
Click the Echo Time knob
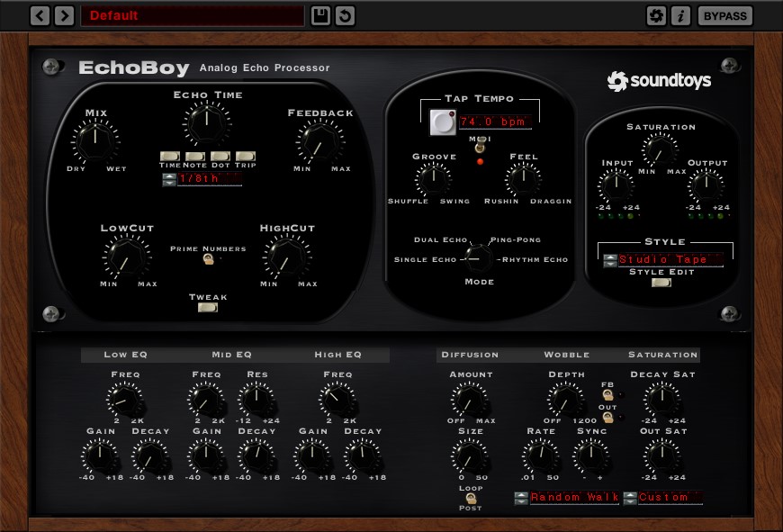pos(207,122)
